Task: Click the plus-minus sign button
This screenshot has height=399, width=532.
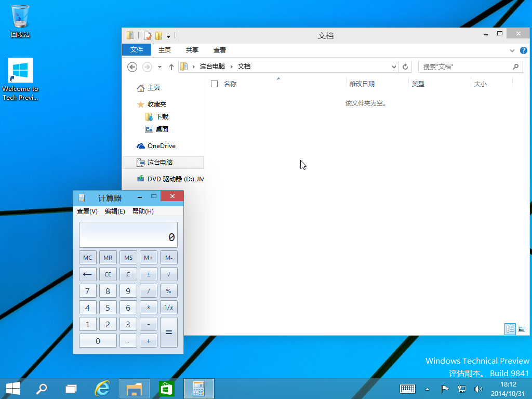Action: pos(149,274)
